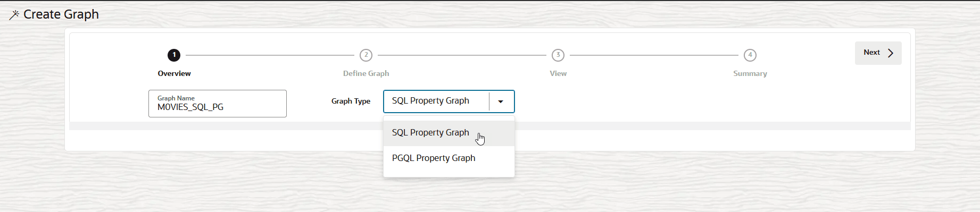980x212 pixels.
Task: Click the Graph Type label
Action: pyautogui.click(x=351, y=101)
